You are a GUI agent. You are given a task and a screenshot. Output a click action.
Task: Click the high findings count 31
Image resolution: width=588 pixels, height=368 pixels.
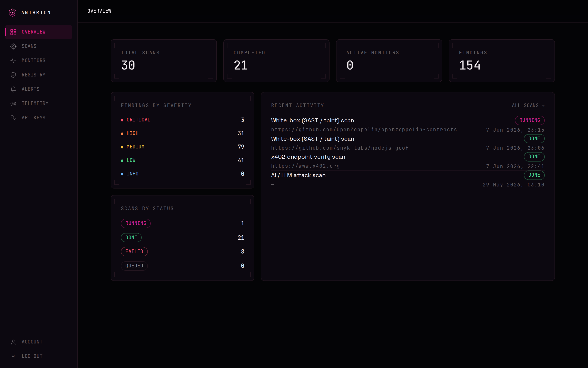[x=241, y=133]
